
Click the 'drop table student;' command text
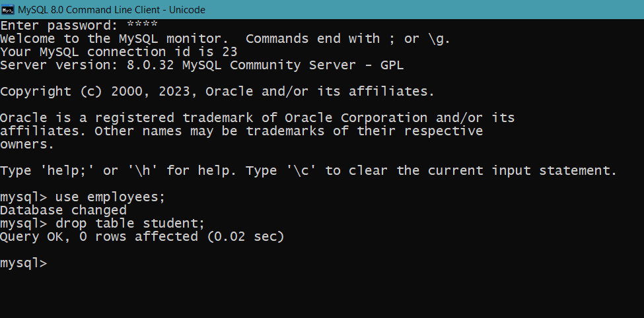click(129, 223)
